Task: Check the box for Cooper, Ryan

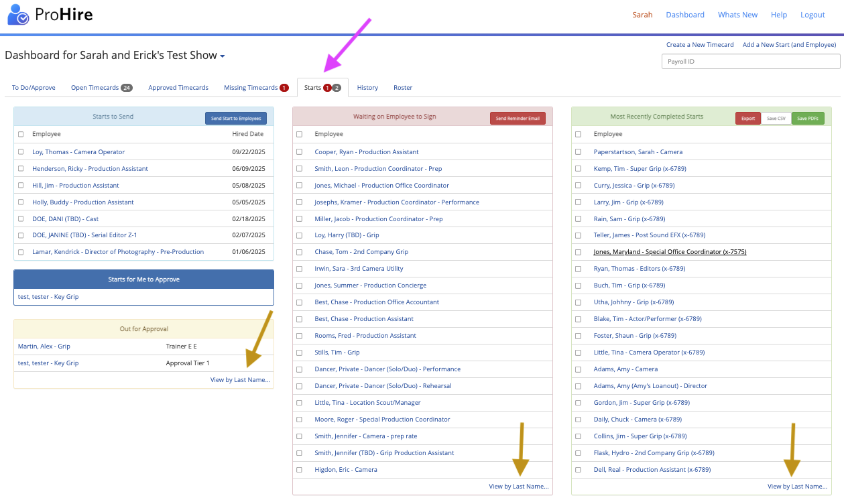Action: click(x=300, y=152)
